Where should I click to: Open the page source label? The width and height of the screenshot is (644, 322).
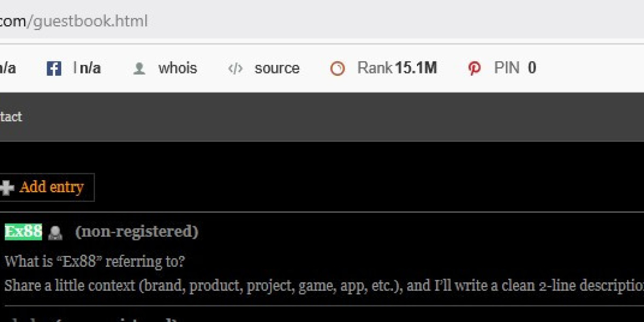click(x=277, y=68)
